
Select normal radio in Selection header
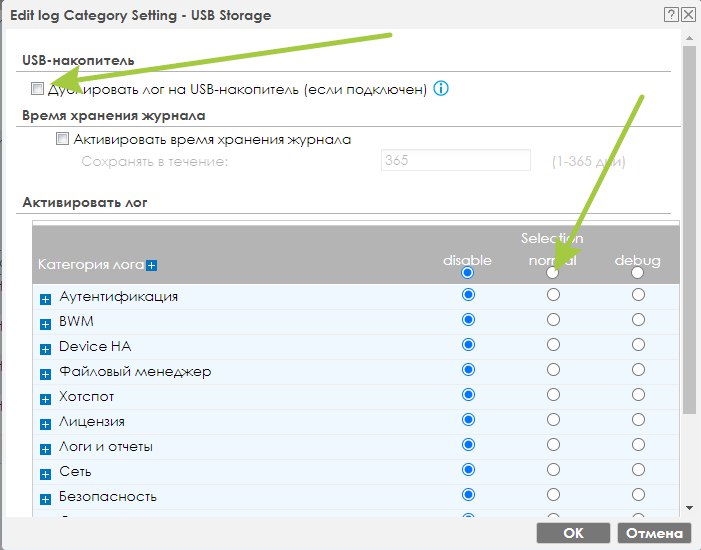pos(553,272)
